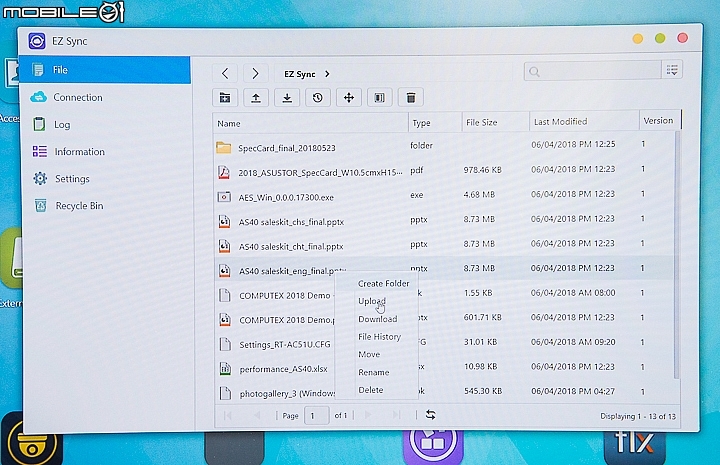Choose Rename from the context menu
720x465 pixels.
point(373,372)
